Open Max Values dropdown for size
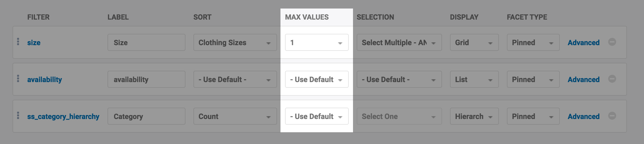Image resolution: width=644 pixels, height=144 pixels. coord(317,43)
